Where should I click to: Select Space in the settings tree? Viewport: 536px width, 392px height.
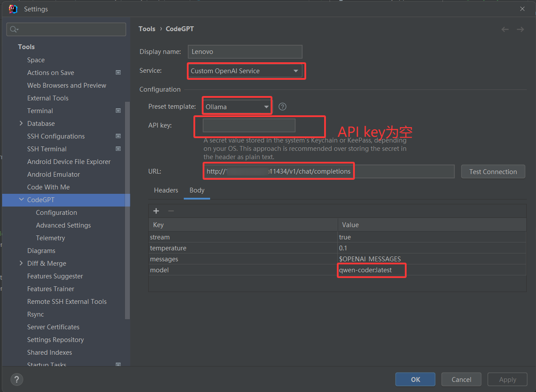(x=36, y=60)
